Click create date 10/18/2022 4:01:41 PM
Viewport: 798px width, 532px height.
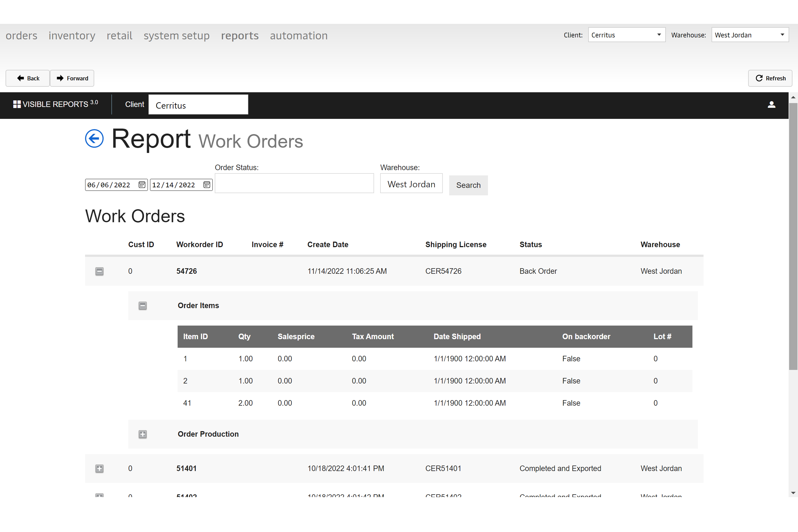(x=346, y=468)
